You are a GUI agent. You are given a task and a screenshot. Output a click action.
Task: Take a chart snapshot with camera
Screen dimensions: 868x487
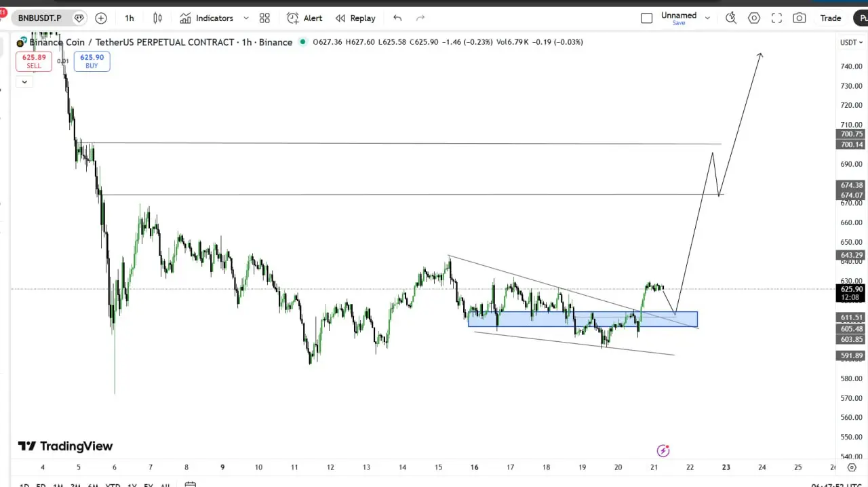pyautogui.click(x=800, y=18)
